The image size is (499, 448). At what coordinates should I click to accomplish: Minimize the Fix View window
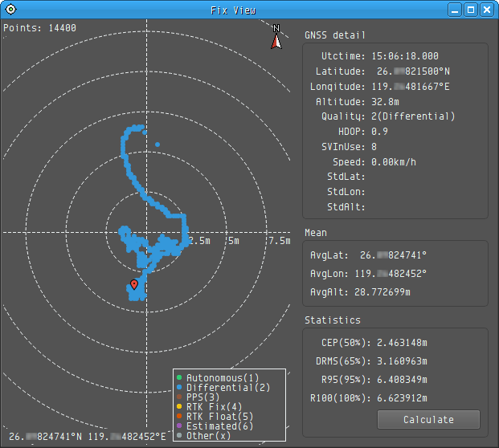(x=455, y=10)
